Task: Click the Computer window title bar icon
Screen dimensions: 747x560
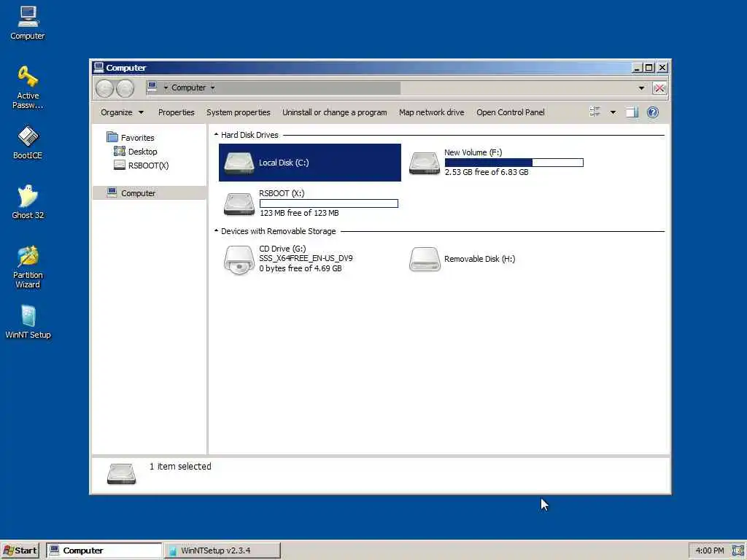Action: (98, 67)
